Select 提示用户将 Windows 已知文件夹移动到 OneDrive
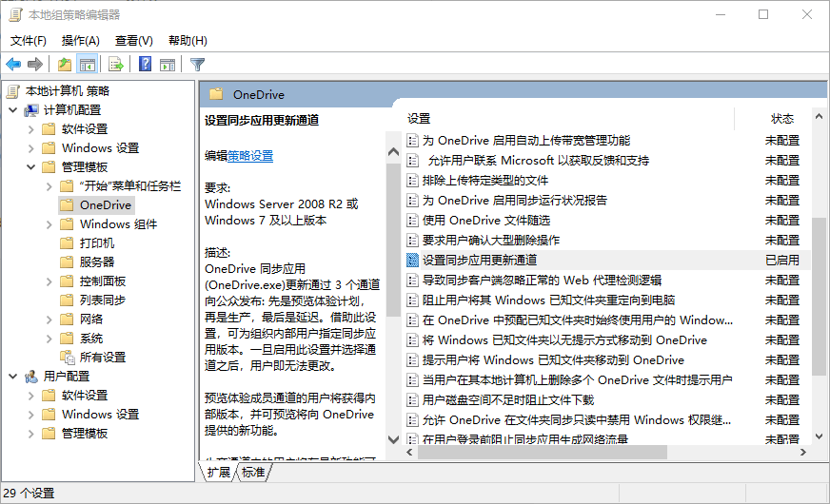 [x=553, y=360]
